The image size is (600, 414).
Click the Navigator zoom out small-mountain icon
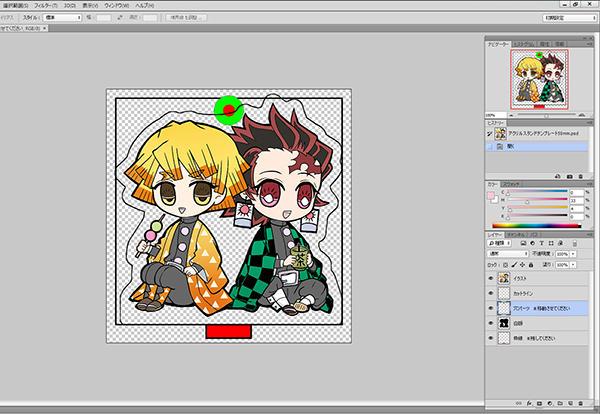tap(511, 115)
